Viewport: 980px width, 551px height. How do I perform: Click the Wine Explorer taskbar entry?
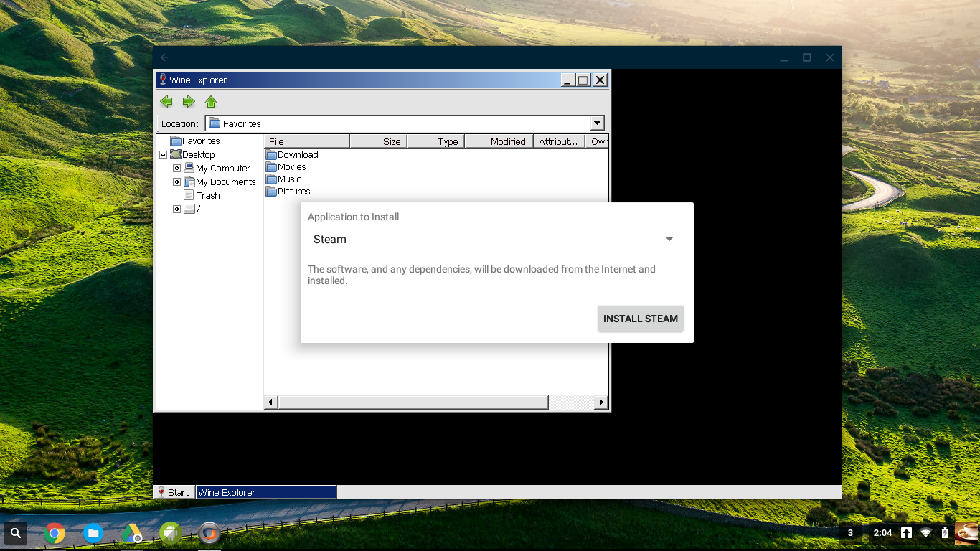(267, 492)
